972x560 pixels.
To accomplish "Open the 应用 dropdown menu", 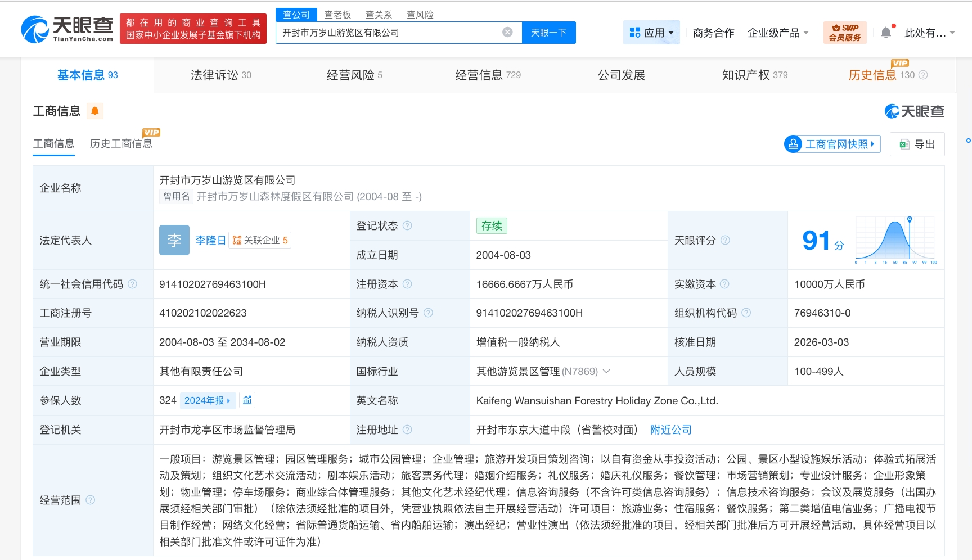I will pyautogui.click(x=651, y=32).
